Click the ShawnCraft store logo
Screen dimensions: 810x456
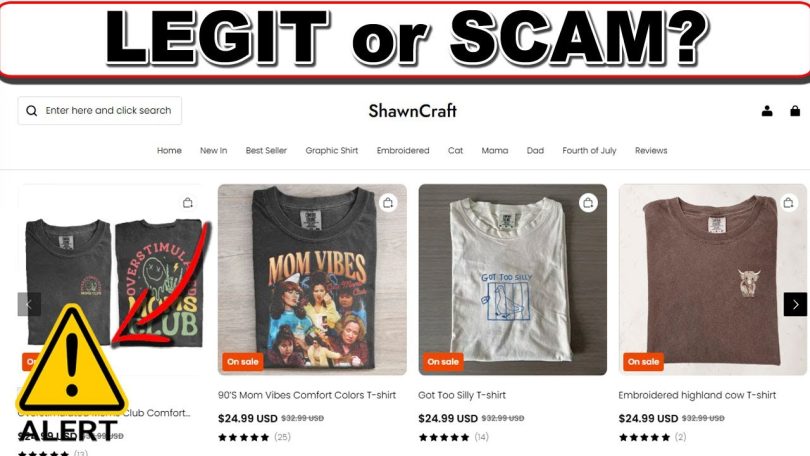click(412, 111)
